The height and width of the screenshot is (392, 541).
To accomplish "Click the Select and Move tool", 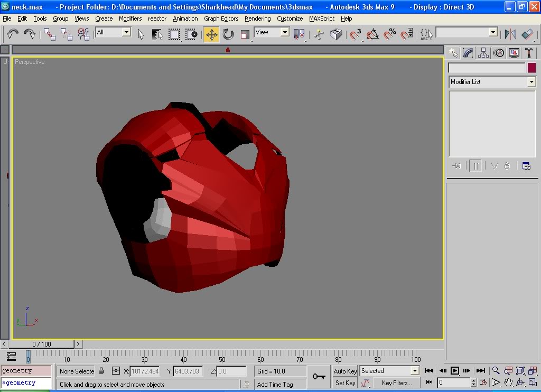I will point(211,35).
